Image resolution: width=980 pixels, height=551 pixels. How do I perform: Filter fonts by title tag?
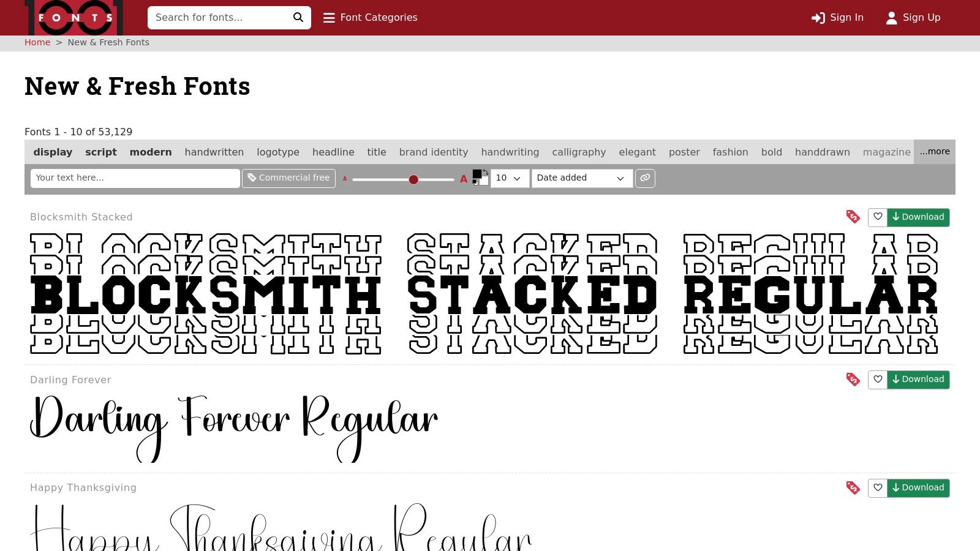pyautogui.click(x=377, y=152)
